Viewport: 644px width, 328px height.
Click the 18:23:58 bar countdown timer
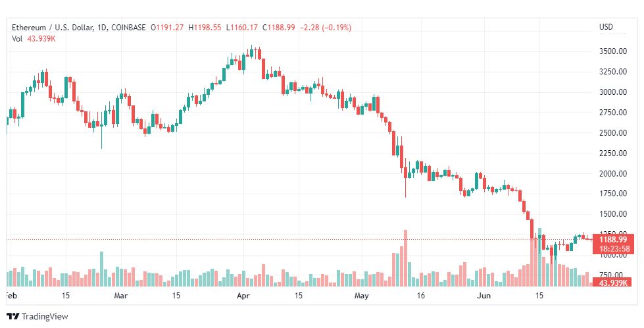pyautogui.click(x=612, y=248)
